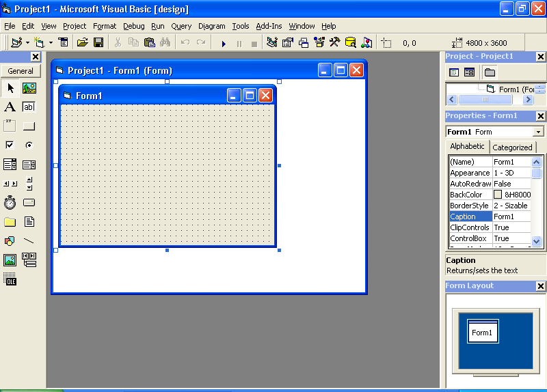Select the BorderStyle property row
This screenshot has height=392, width=547.
(490, 206)
